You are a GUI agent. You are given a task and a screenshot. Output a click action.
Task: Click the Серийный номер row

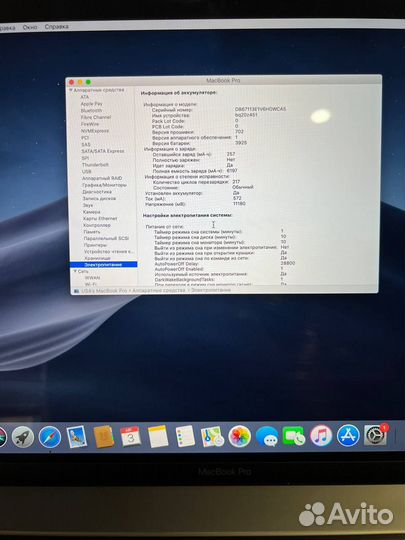(219, 110)
